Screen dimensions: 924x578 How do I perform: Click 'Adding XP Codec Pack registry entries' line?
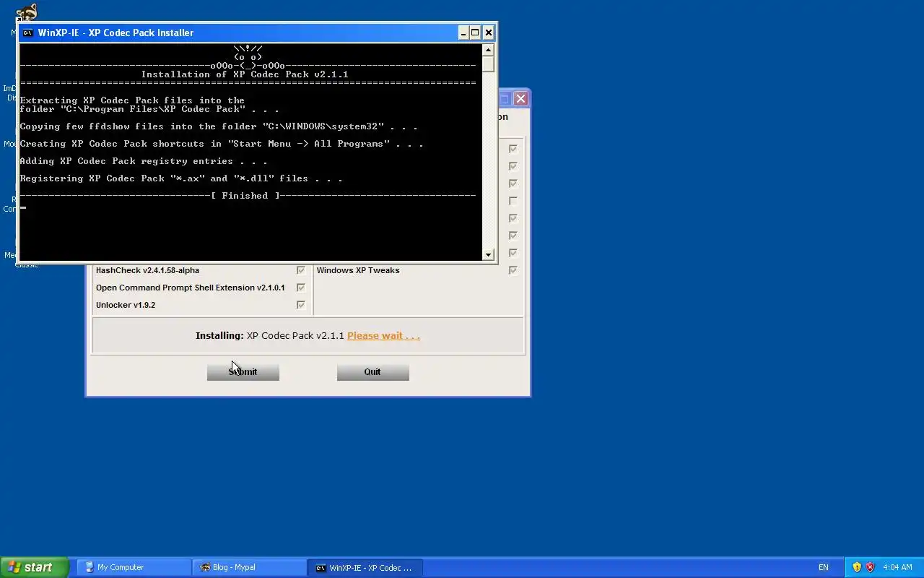tap(144, 161)
